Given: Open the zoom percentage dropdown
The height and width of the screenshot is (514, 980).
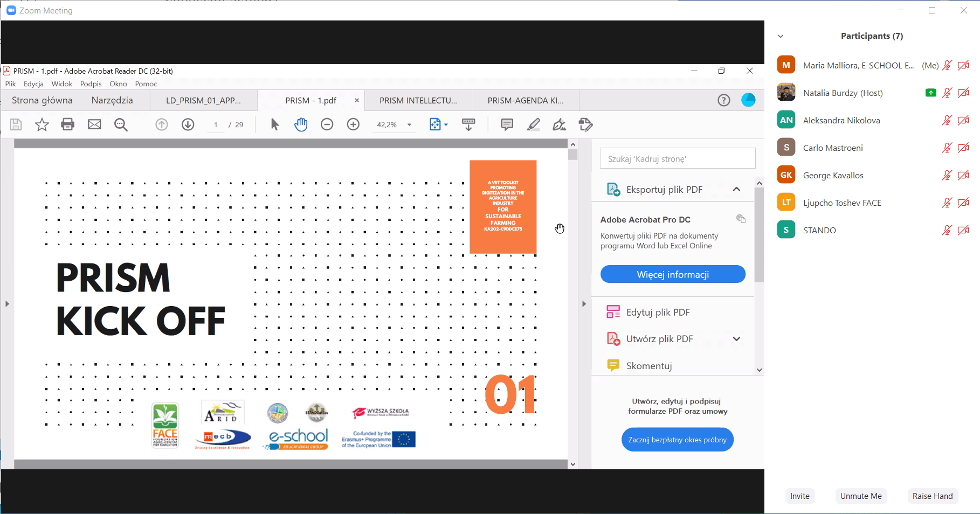Looking at the screenshot, I should [x=409, y=124].
